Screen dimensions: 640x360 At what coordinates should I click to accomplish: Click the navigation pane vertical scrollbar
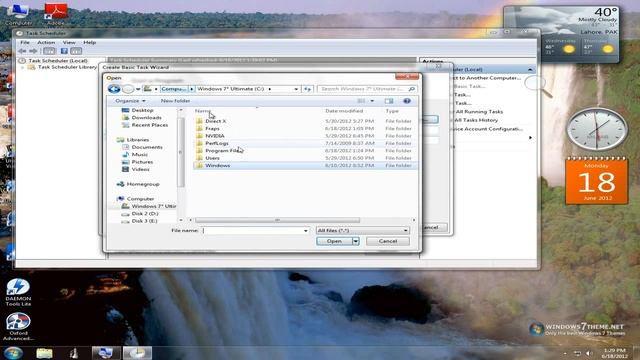(x=181, y=152)
